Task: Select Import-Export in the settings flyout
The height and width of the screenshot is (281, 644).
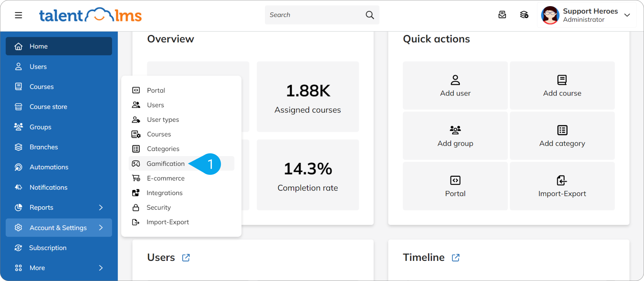Action: coord(181,222)
